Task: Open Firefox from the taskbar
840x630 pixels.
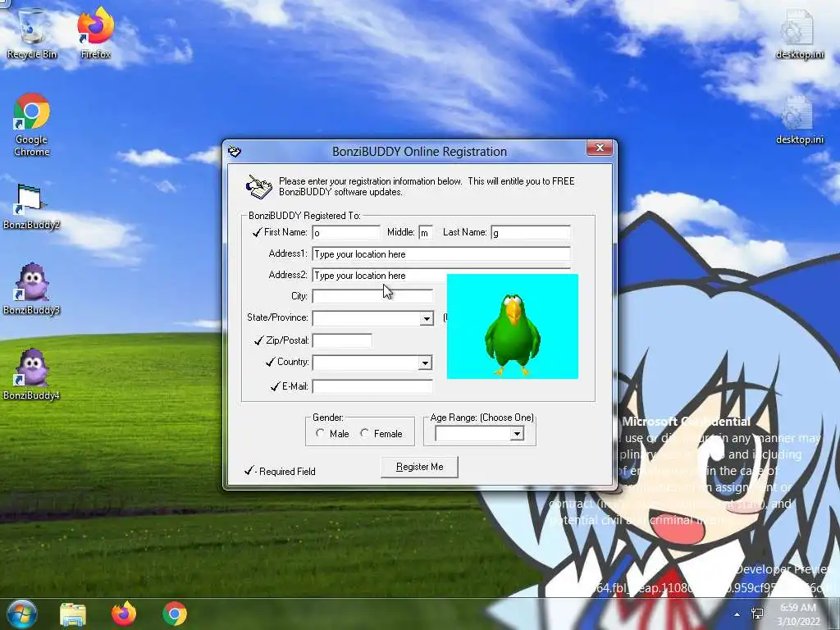Action: [x=124, y=614]
